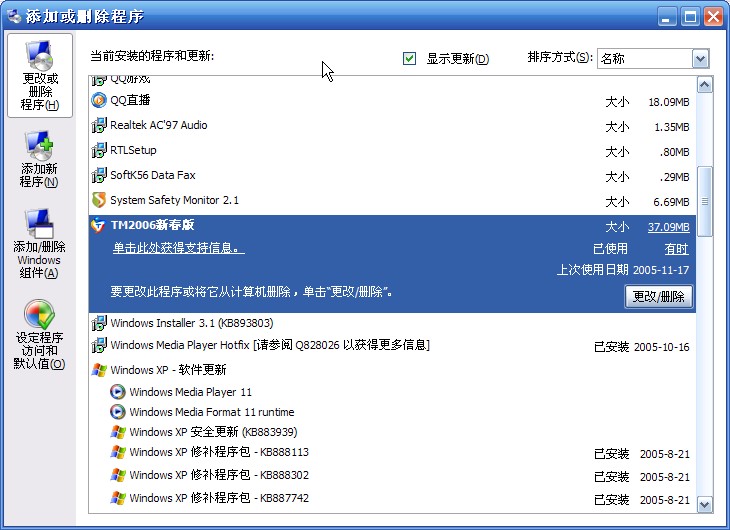Select System Safety Monitor 2.1 entry

click(175, 200)
